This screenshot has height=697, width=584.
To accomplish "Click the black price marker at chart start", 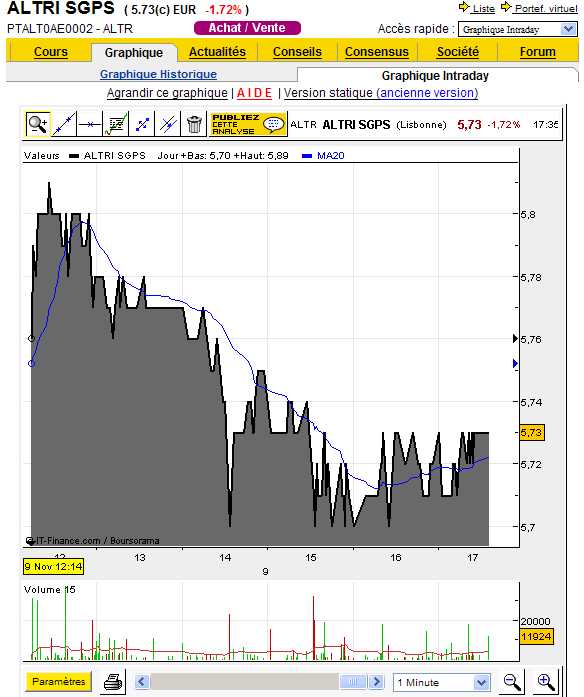I will 31,338.
